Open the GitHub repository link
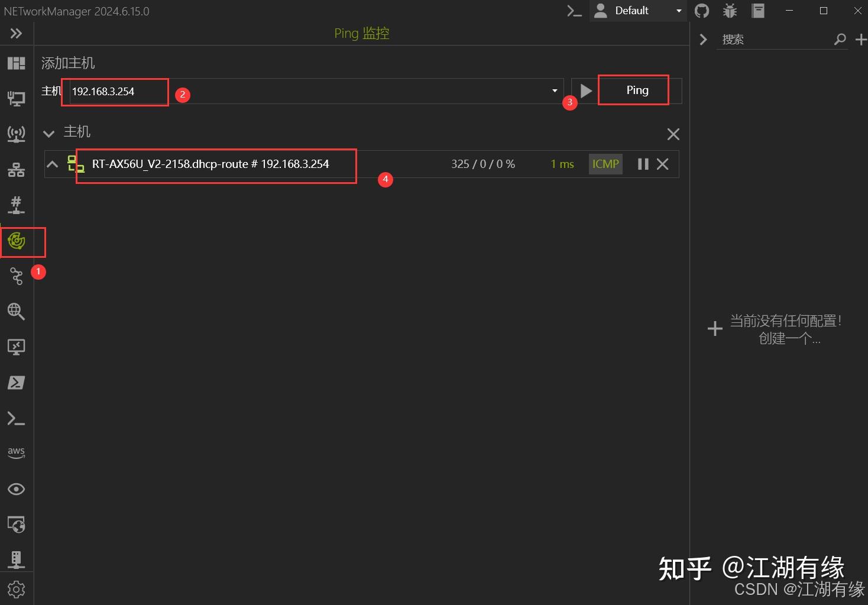Image resolution: width=868 pixels, height=605 pixels. [702, 10]
